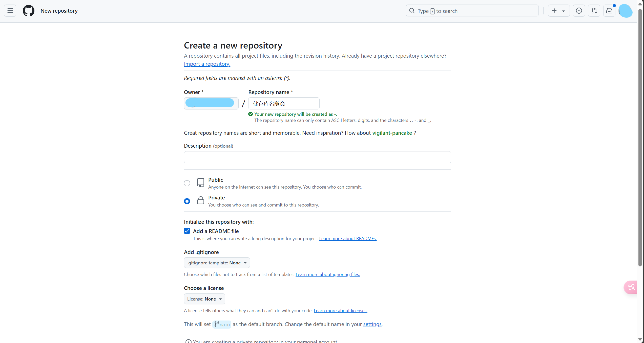This screenshot has height=343, width=644.
Task: Open the notifications inbox icon
Action: 609,11
